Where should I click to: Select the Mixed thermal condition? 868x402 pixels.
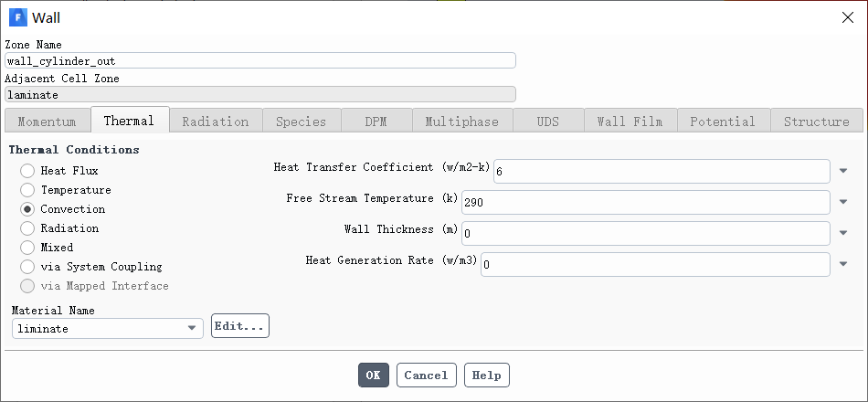point(27,248)
